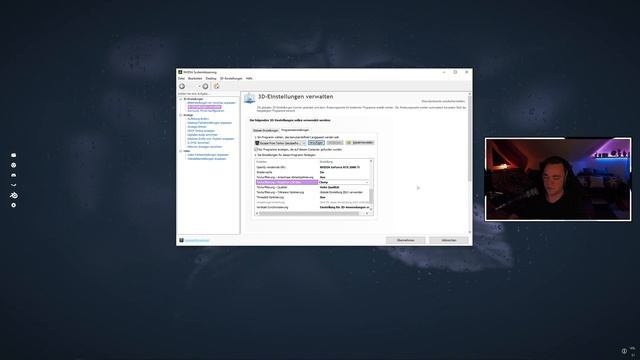Open Auflösung ändern in the tree
The height and width of the screenshot is (360, 640).
pyautogui.click(x=198, y=119)
